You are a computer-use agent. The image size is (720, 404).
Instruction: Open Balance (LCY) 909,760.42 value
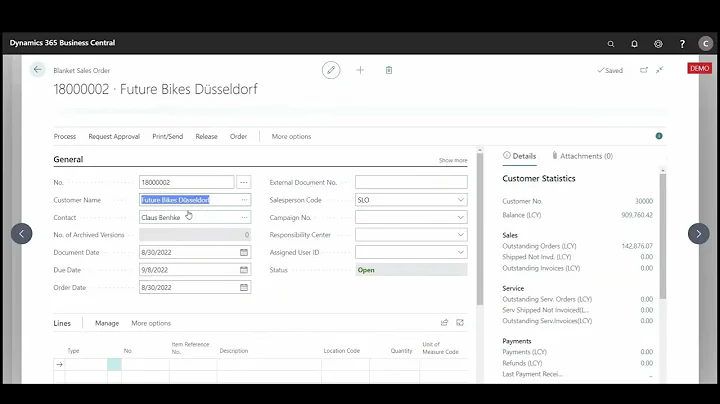point(637,215)
